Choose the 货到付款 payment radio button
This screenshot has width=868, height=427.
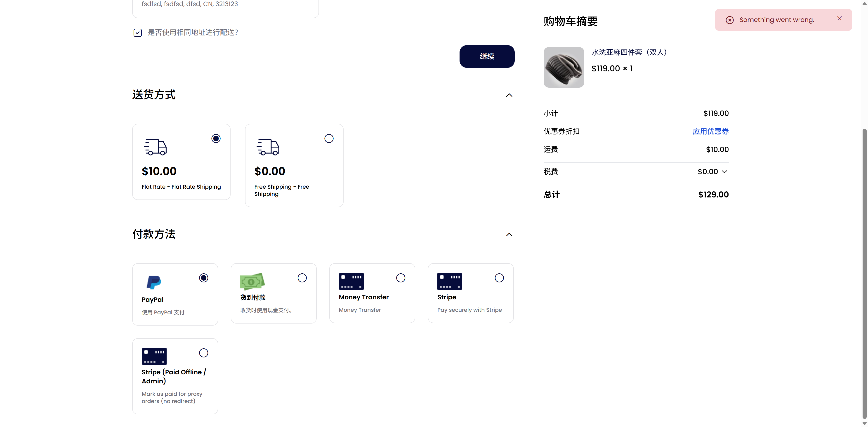(x=302, y=278)
